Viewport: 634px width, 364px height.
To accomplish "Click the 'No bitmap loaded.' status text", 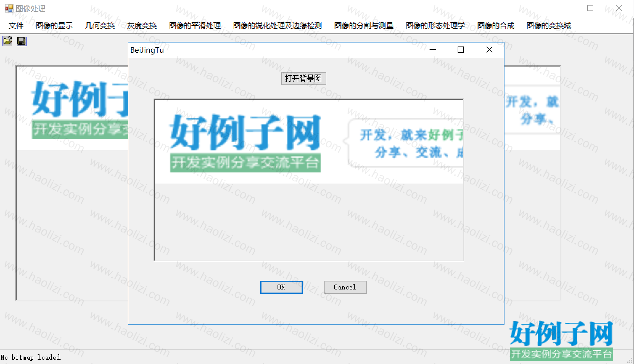I will coord(31,358).
